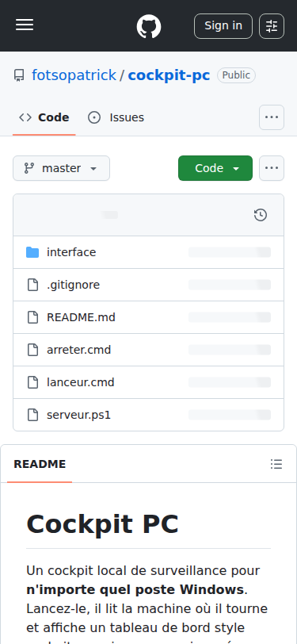The image size is (297, 644).
Task: Click the Cockpit PC heading
Action: tap(102, 523)
